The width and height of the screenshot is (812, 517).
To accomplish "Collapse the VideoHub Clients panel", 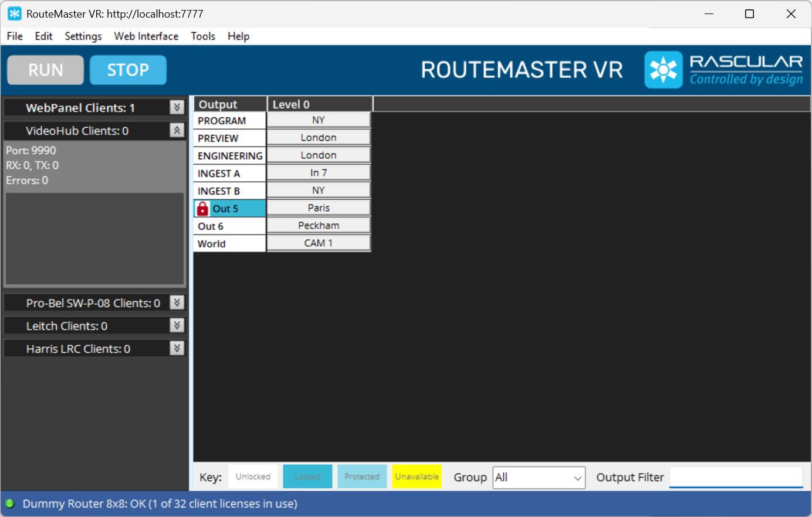I will [177, 130].
